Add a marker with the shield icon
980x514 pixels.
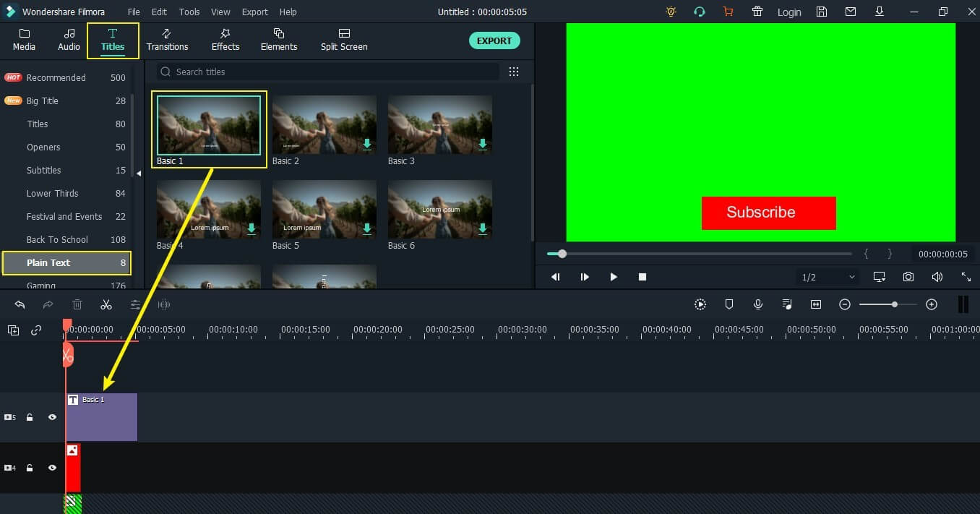(729, 304)
